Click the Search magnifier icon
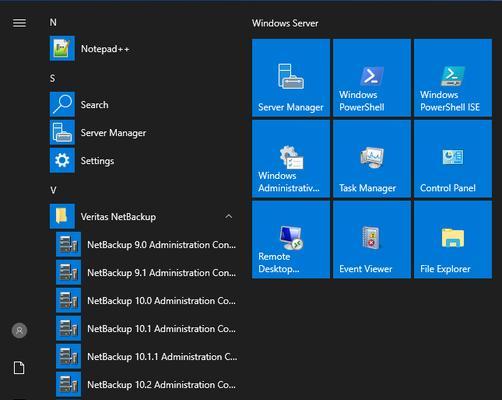The width and height of the screenshot is (502, 400). 62,105
